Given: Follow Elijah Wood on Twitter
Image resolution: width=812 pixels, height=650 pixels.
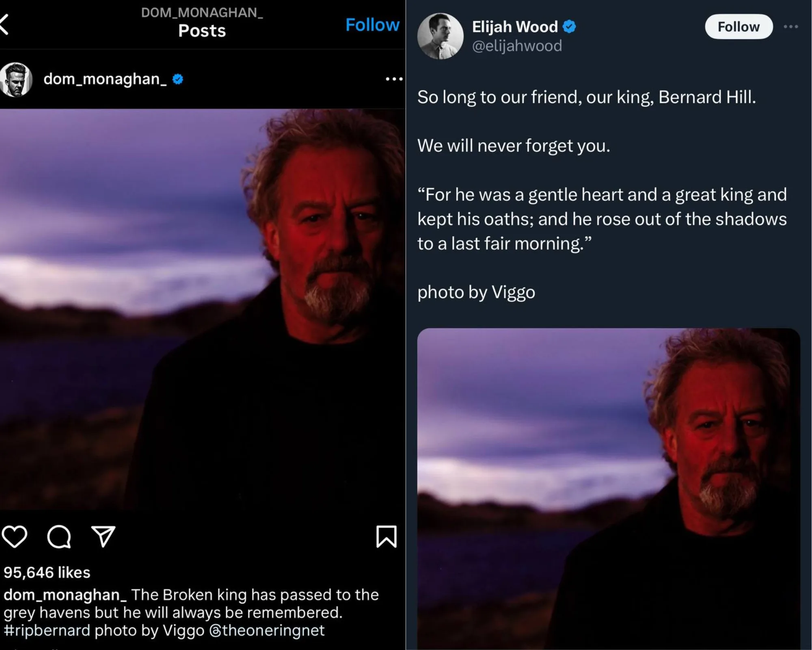Looking at the screenshot, I should click(x=739, y=27).
